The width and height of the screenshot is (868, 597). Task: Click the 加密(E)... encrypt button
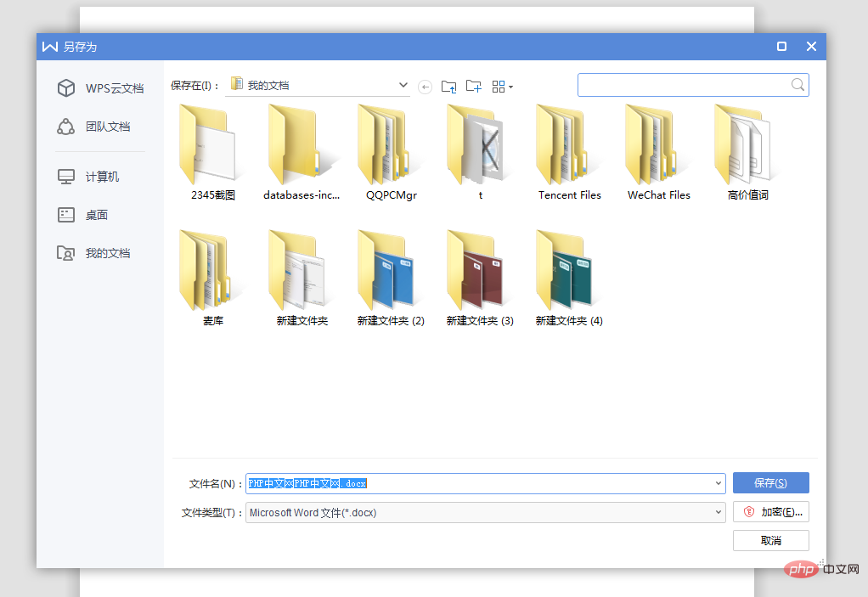[770, 512]
